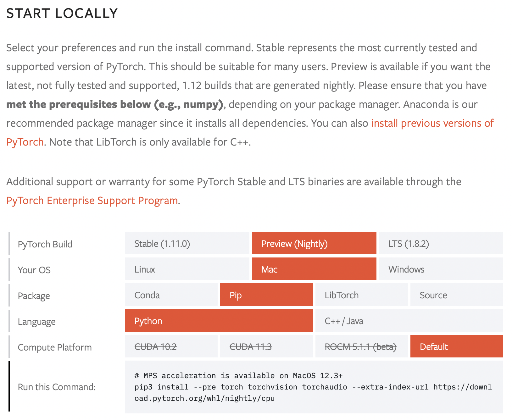Pick Conda package option

pos(171,295)
